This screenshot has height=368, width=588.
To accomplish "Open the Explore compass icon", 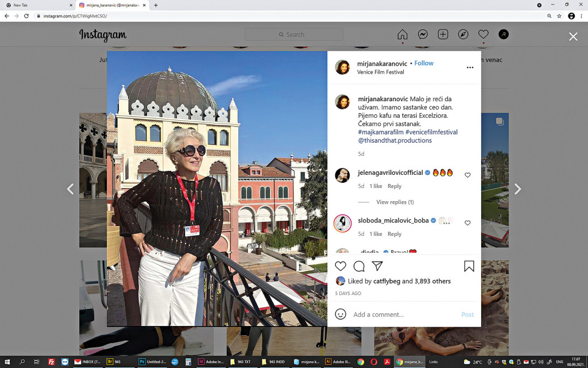I will [463, 34].
